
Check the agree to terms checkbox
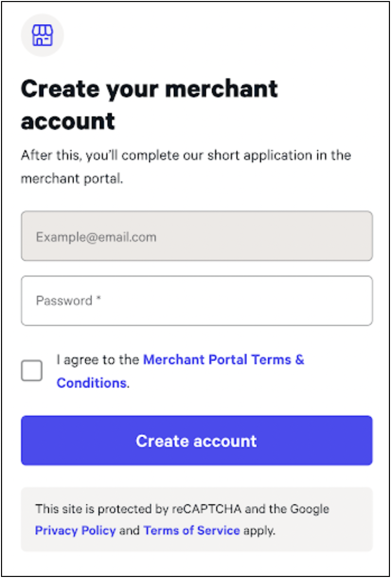tap(32, 370)
